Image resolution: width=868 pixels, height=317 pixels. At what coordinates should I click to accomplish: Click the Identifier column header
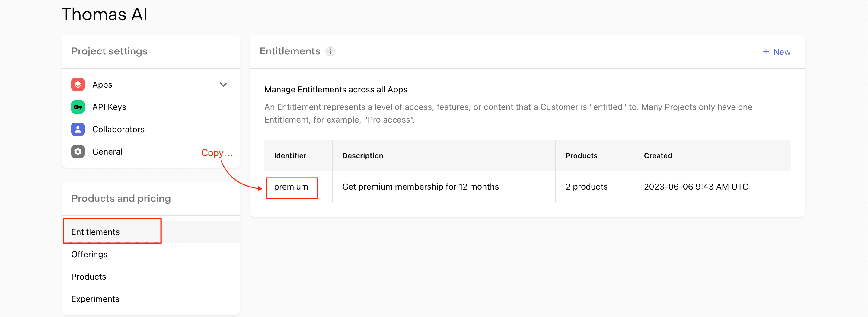[290, 155]
